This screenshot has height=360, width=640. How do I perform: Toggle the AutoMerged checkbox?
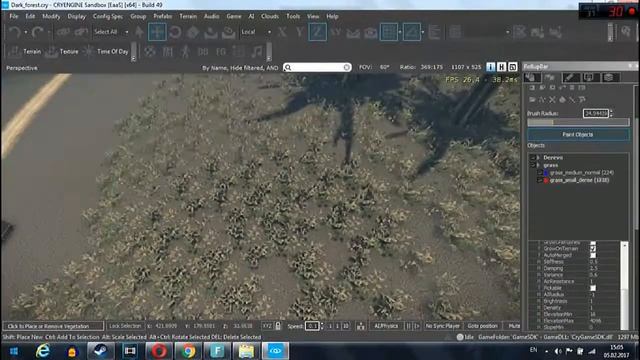point(593,255)
